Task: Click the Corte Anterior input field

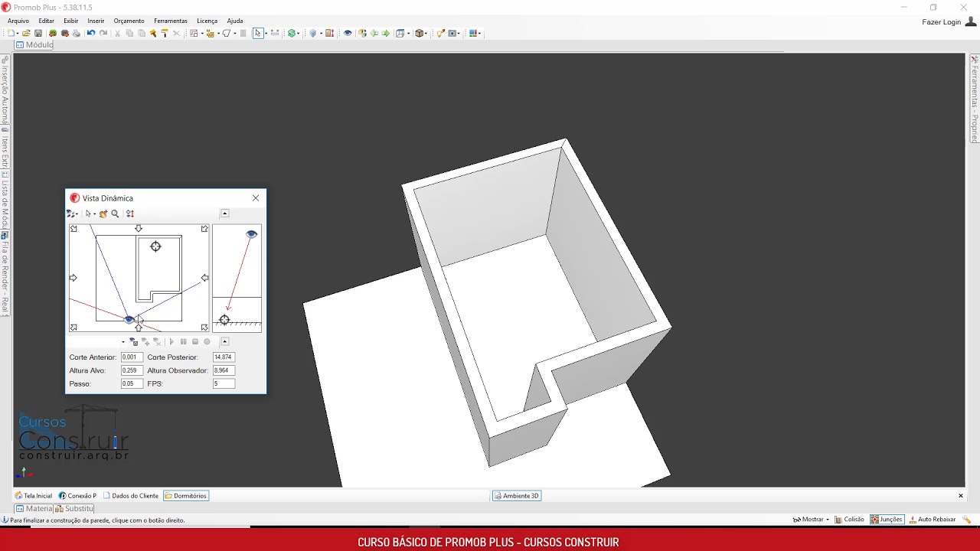Action: coord(132,357)
